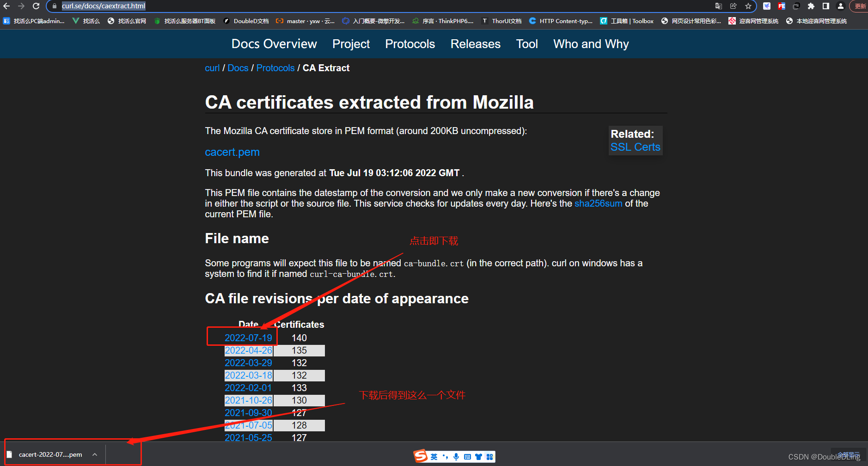Viewport: 868px width, 466px height.
Task: Open the Sogou skin shirt icon
Action: (478, 457)
